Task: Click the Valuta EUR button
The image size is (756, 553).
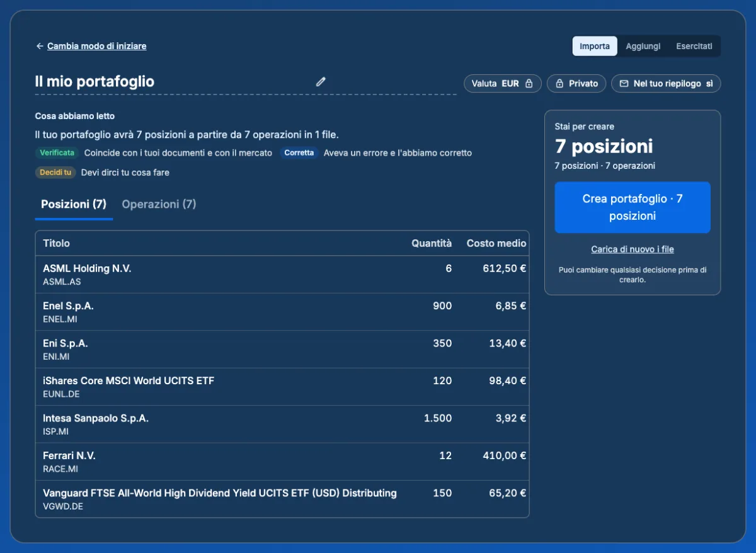Action: tap(503, 83)
